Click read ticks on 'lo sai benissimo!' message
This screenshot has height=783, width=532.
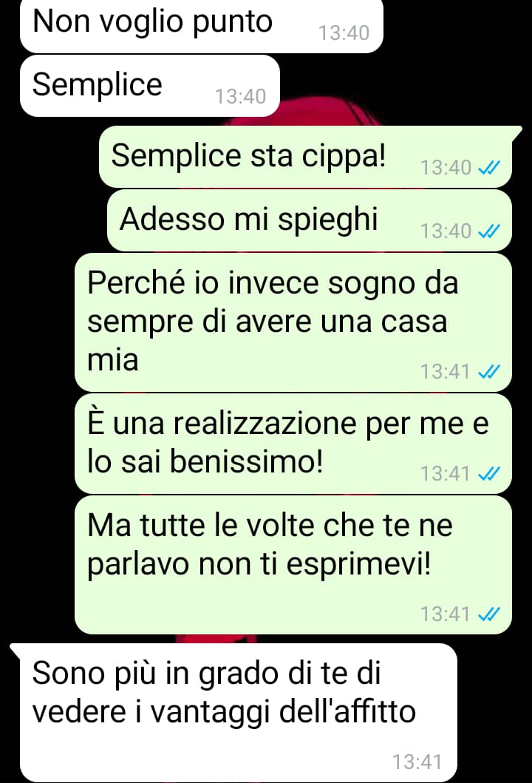pyautogui.click(x=489, y=474)
